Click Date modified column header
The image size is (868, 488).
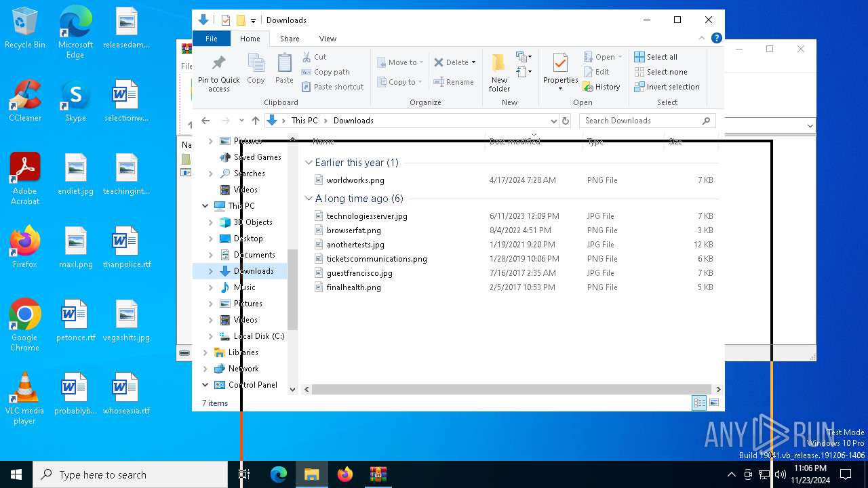click(x=515, y=142)
